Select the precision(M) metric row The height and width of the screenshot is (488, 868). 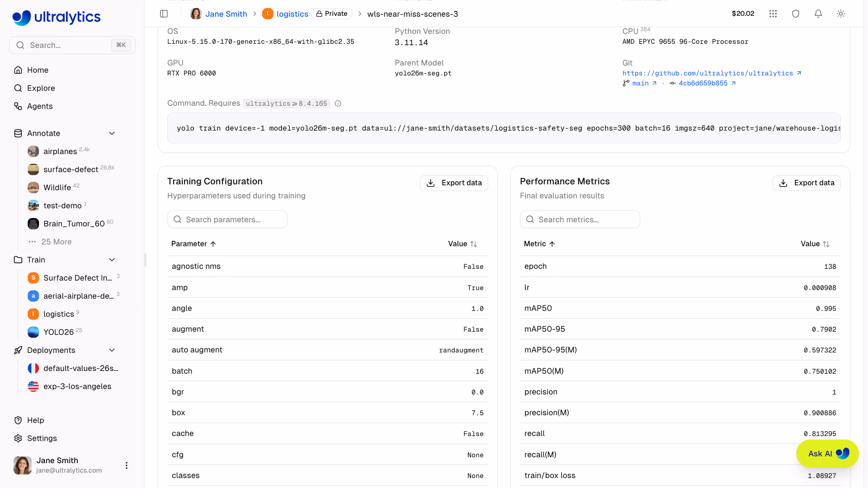click(x=680, y=413)
